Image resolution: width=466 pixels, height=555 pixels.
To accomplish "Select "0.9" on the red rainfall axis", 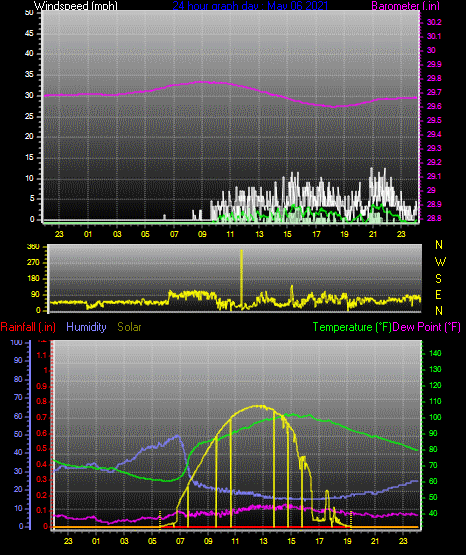I will (42, 386).
